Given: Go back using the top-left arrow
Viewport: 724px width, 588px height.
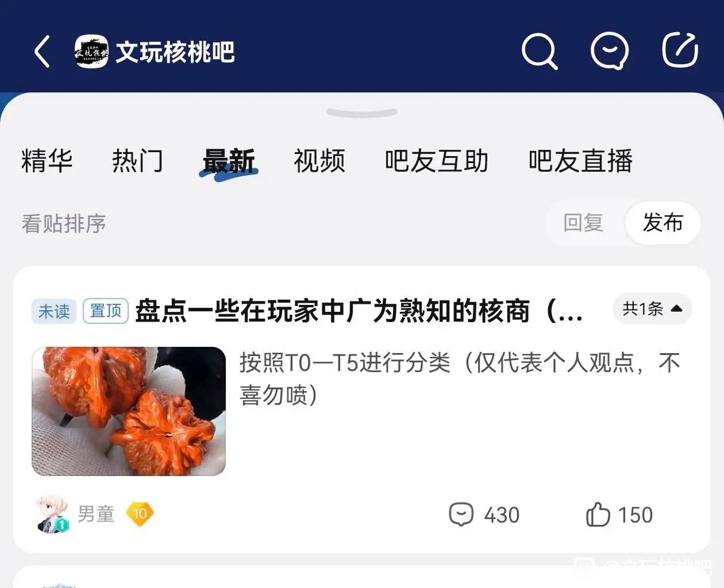Looking at the screenshot, I should 43,52.
